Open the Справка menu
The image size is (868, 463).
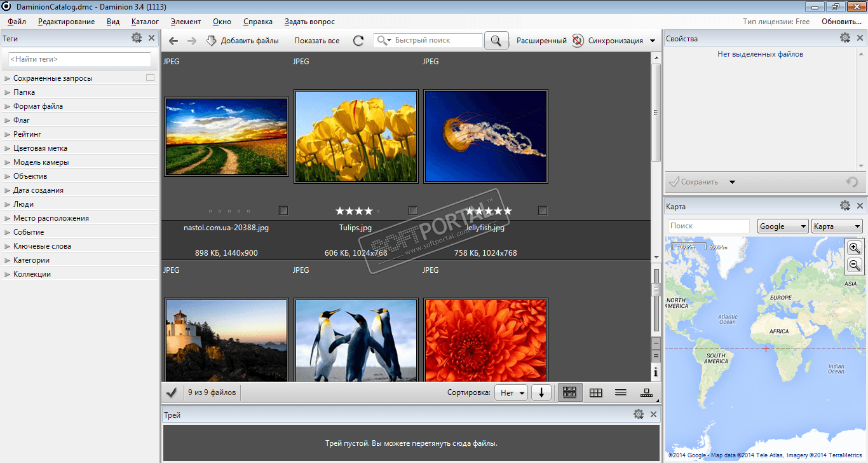(257, 22)
